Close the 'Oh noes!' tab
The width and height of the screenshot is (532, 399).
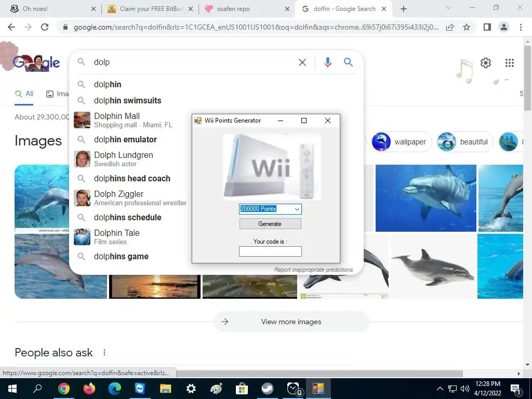(x=94, y=9)
